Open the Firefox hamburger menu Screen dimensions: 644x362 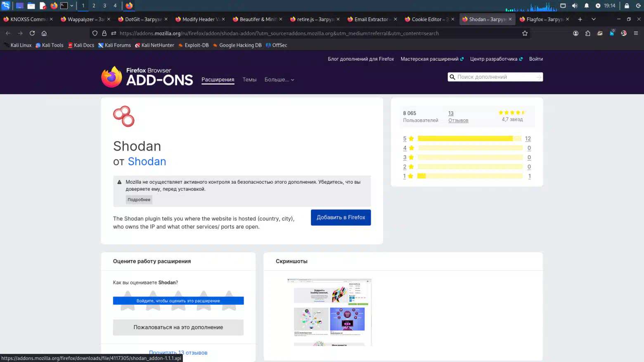coord(636,33)
